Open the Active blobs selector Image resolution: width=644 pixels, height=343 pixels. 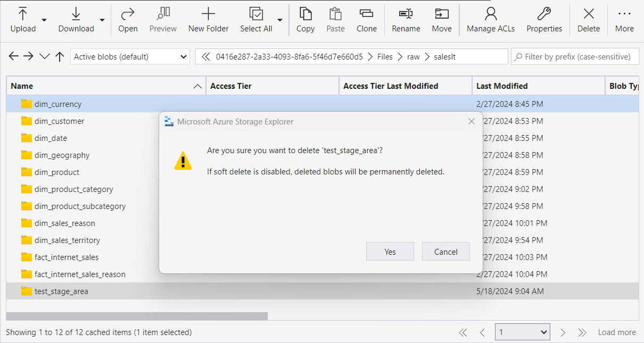pos(130,56)
